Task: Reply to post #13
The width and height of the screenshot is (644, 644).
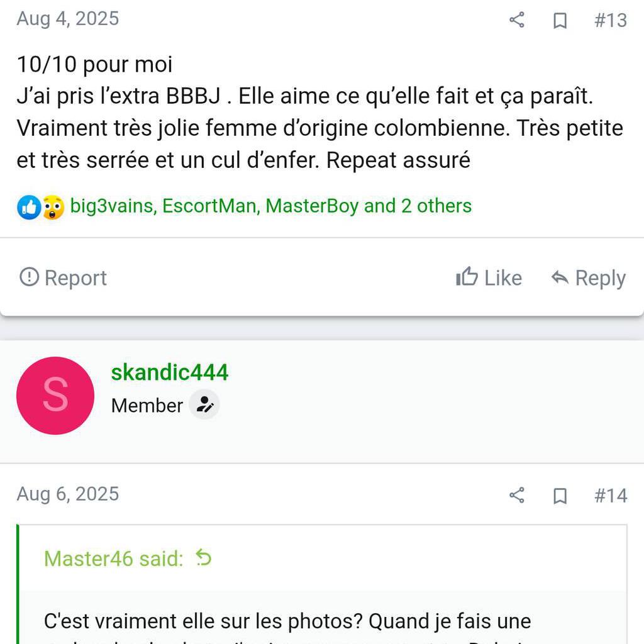Action: pos(588,278)
